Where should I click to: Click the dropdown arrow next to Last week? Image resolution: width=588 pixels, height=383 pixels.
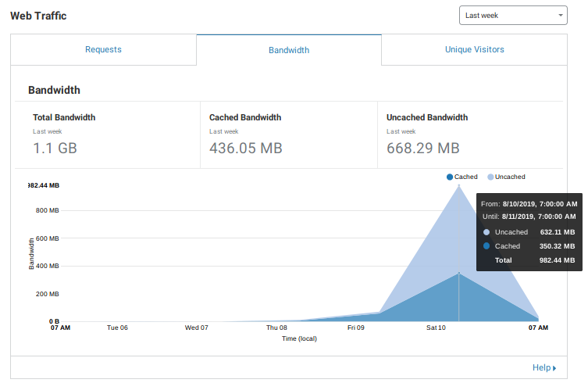pyautogui.click(x=560, y=16)
